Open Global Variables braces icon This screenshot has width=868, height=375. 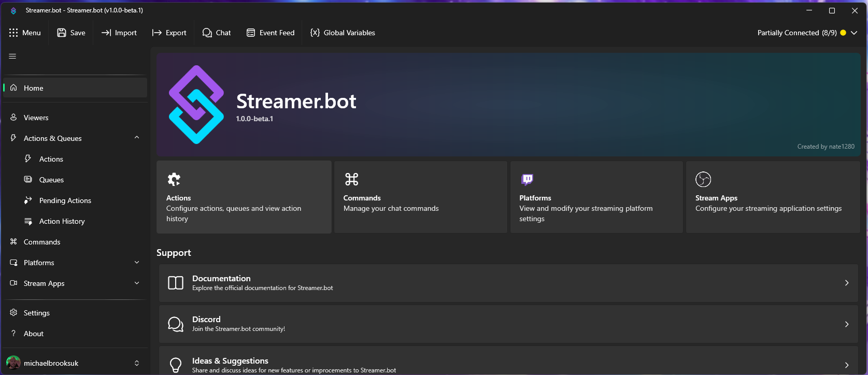click(x=315, y=33)
